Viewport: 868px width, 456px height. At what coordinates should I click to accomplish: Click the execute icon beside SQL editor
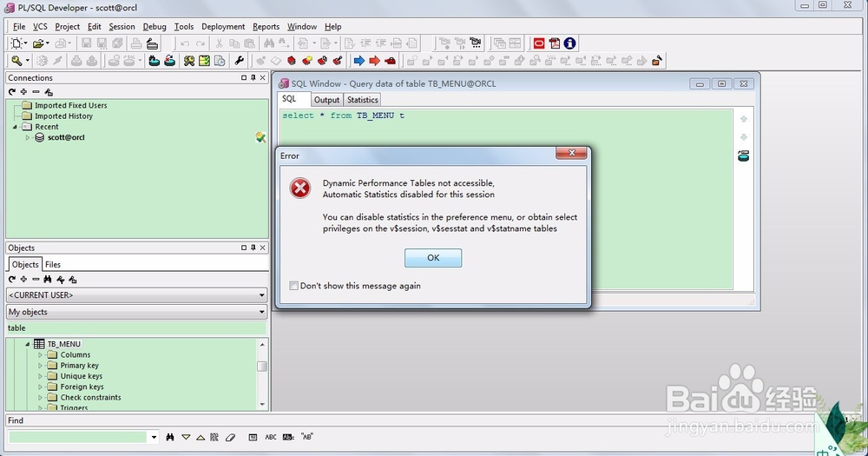(x=744, y=156)
